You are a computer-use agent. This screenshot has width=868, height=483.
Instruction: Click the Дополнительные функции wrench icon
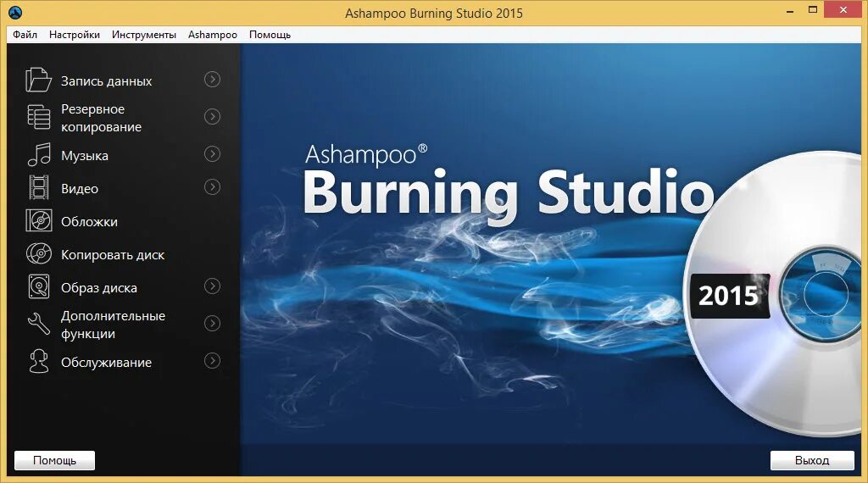(39, 324)
